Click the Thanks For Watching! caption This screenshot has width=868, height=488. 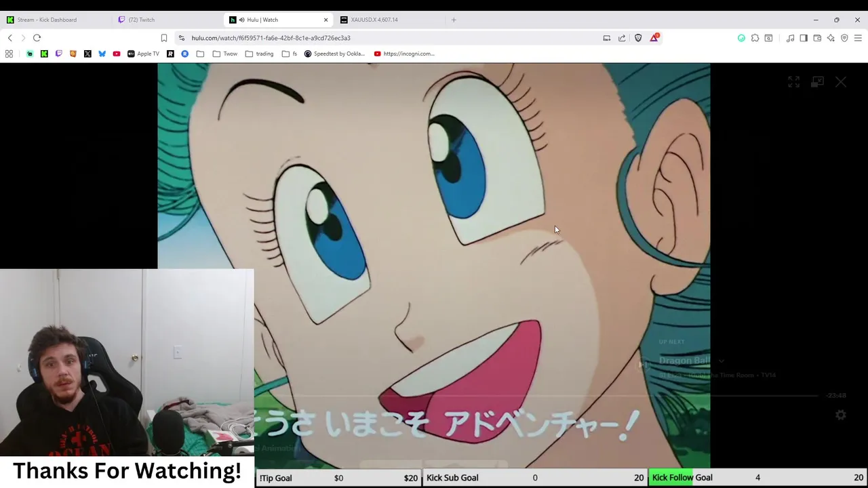(x=127, y=470)
